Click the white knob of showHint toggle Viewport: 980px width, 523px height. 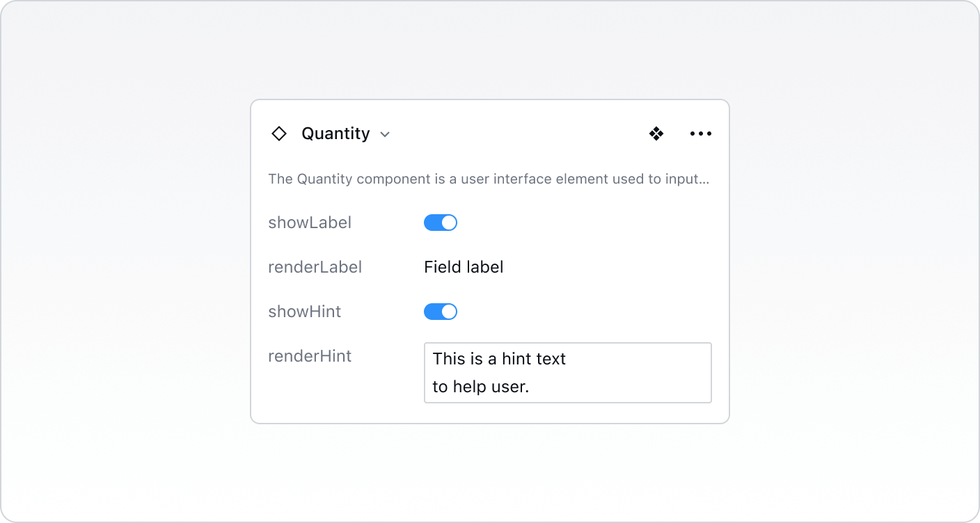pyautogui.click(x=449, y=312)
